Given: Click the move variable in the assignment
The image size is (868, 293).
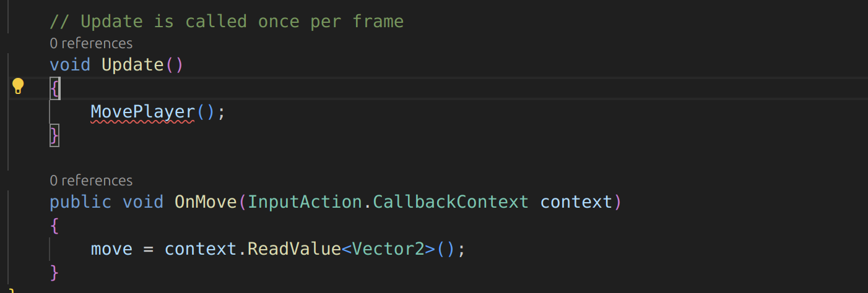Looking at the screenshot, I should click(111, 249).
